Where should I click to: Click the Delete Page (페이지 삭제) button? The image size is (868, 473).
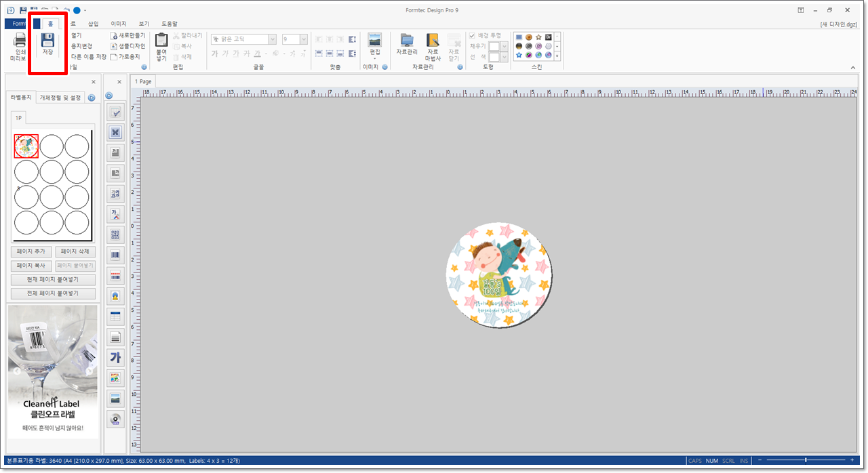[75, 251]
